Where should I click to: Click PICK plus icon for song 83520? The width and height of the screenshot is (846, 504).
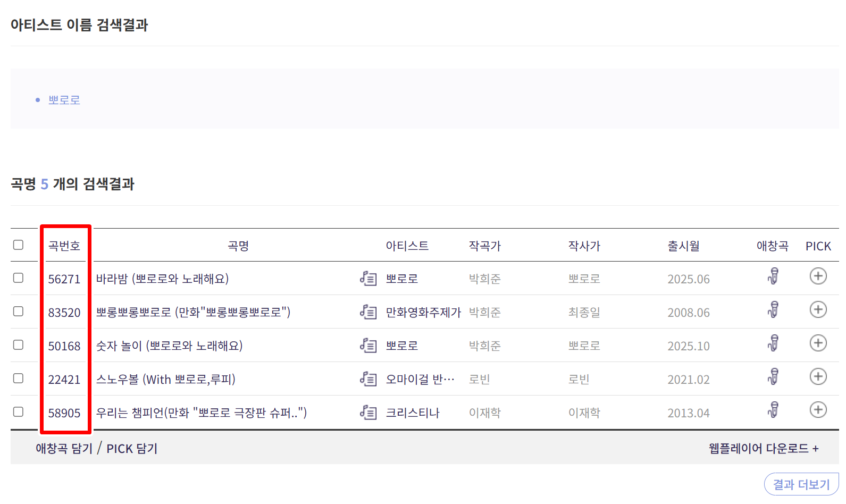[x=818, y=309]
